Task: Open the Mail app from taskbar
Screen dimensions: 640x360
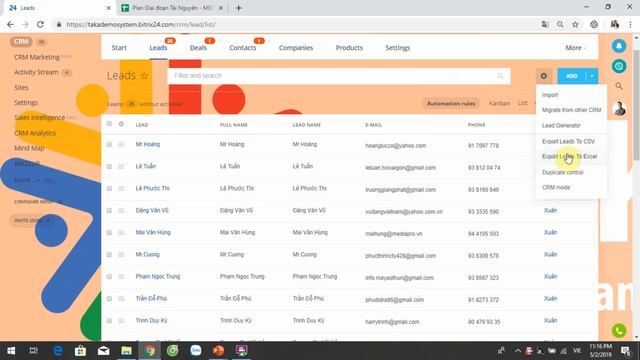Action: point(103,351)
